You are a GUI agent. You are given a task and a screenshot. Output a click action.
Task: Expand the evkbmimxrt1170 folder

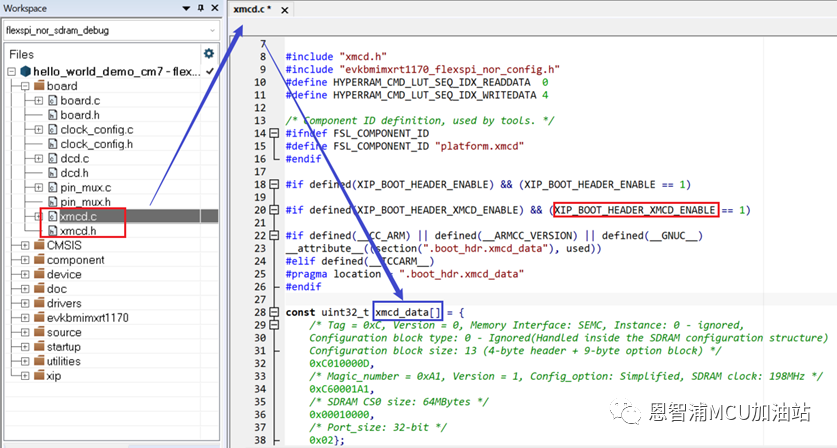pyautogui.click(x=25, y=318)
